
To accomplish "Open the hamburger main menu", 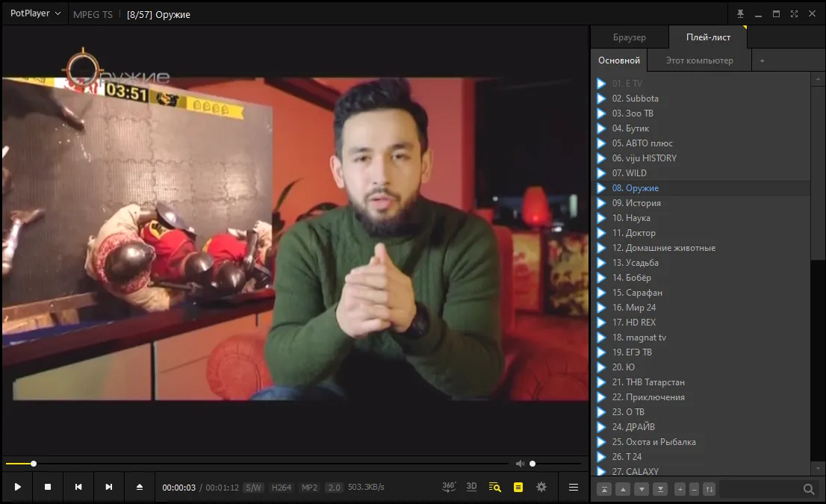I will tap(574, 487).
